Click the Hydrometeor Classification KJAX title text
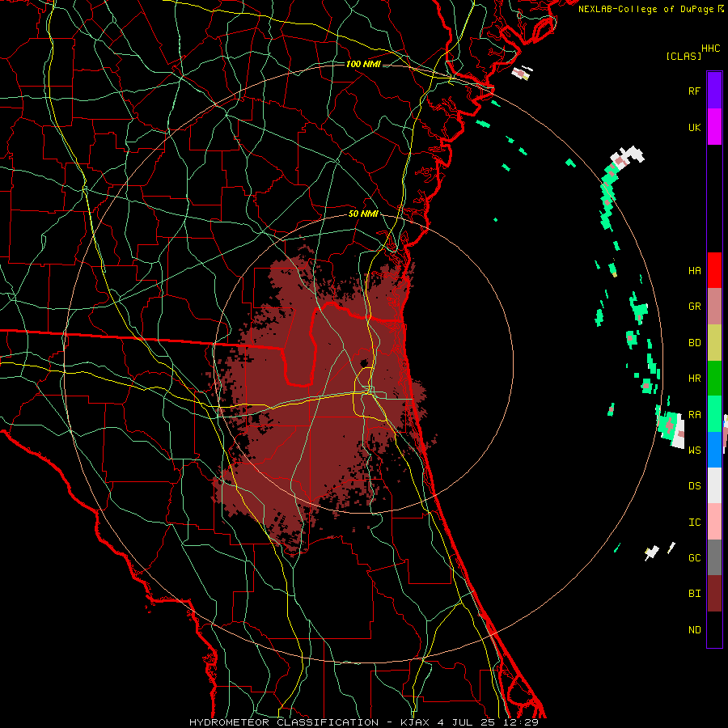 tap(363, 722)
